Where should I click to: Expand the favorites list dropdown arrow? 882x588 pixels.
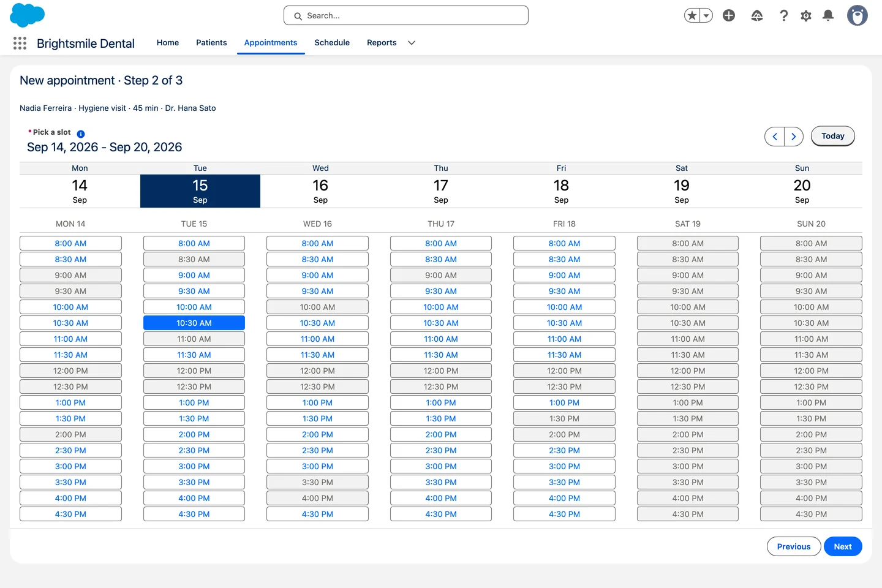pyautogui.click(x=706, y=16)
